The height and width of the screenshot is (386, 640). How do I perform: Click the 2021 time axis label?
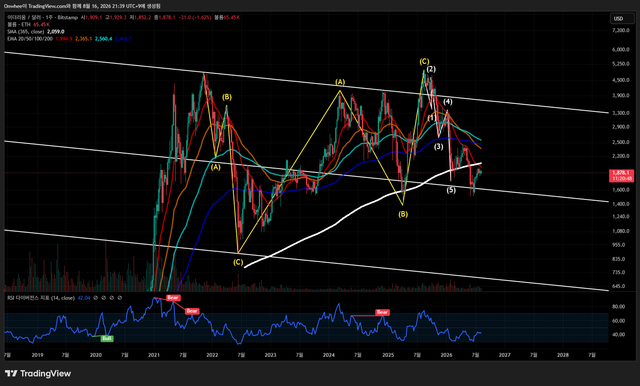154,355
